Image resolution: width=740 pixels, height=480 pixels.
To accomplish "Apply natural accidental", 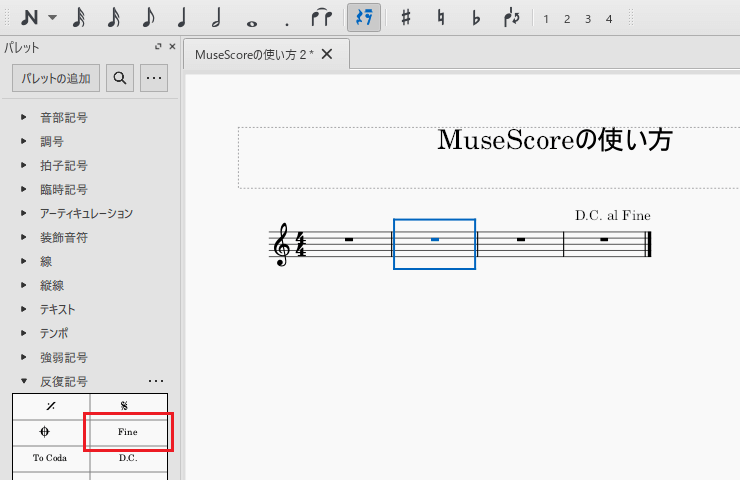I will click(x=441, y=18).
